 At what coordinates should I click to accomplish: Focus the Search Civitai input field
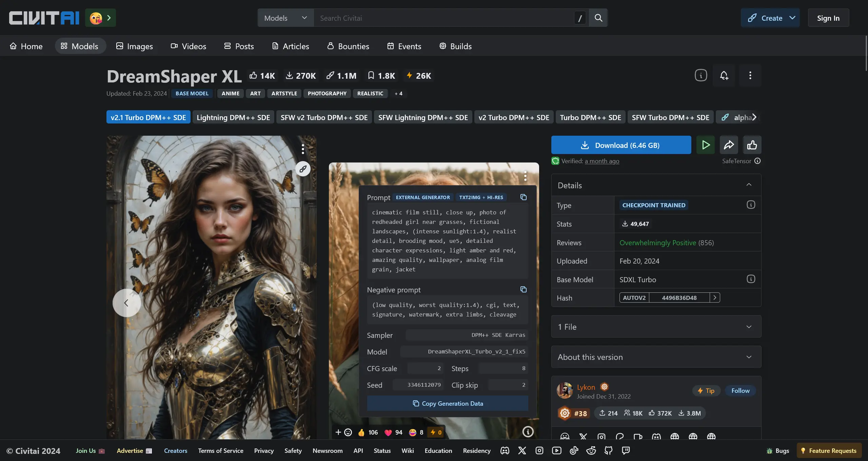[x=444, y=18]
